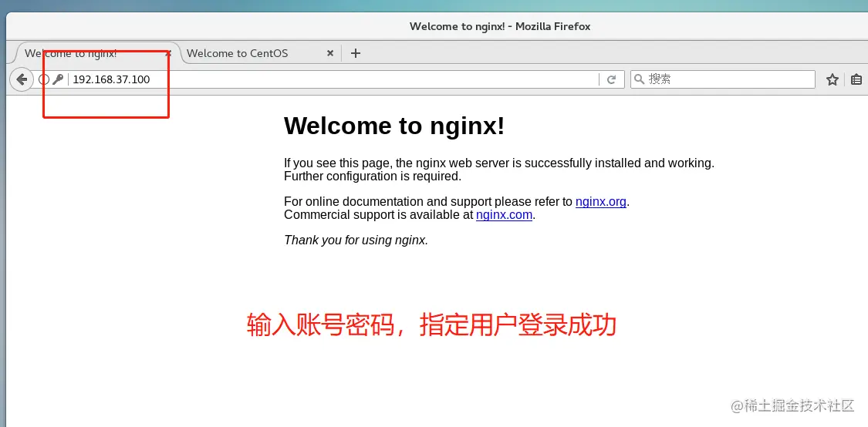Open the nginx.org documentation link
868x427 pixels.
click(600, 201)
